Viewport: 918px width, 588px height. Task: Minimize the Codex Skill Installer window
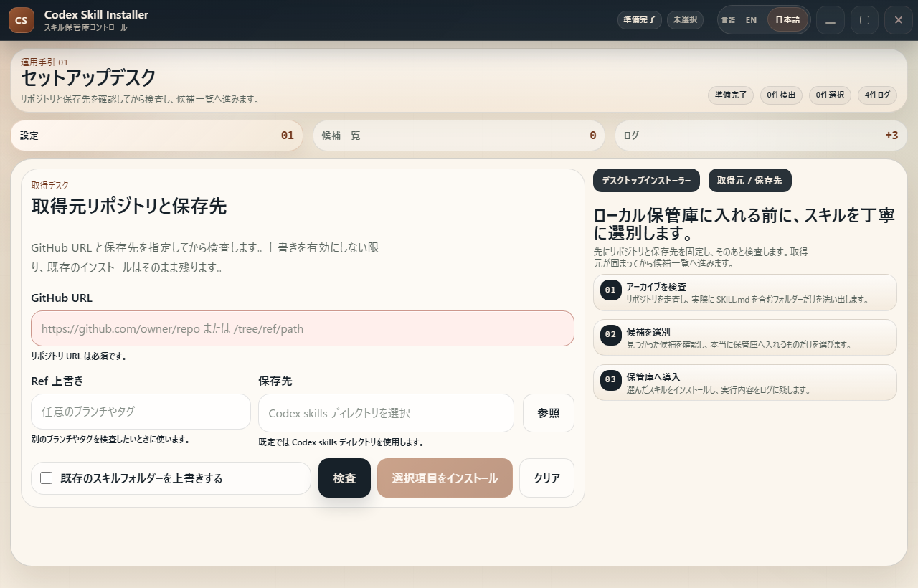coord(831,20)
